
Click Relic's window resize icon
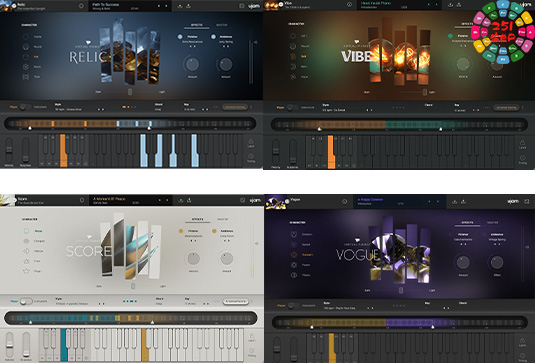pyautogui.click(x=242, y=6)
